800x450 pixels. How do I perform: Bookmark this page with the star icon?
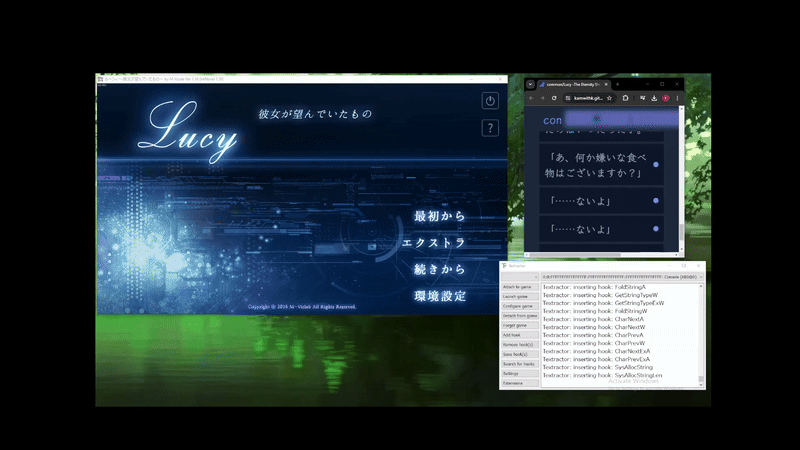pyautogui.click(x=609, y=98)
